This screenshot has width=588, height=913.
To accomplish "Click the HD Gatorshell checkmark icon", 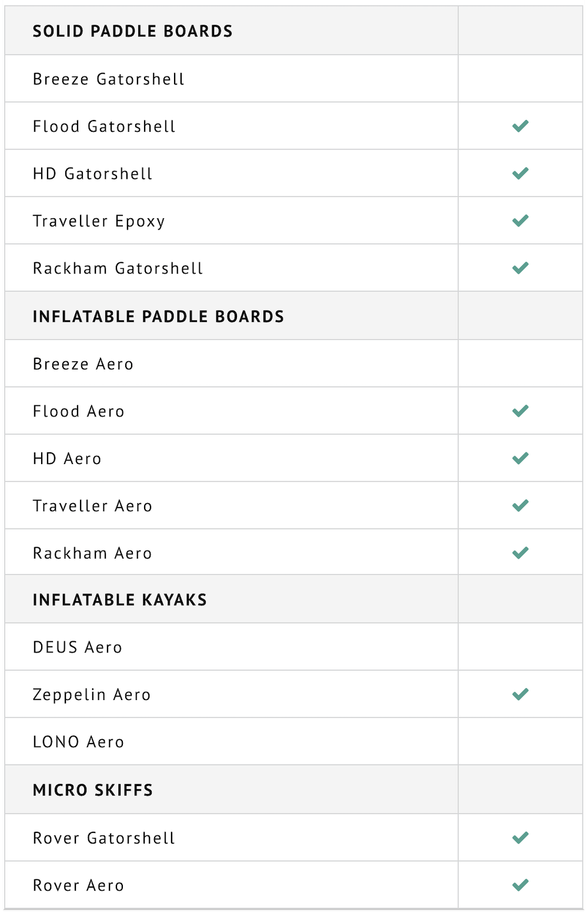I will (x=520, y=174).
